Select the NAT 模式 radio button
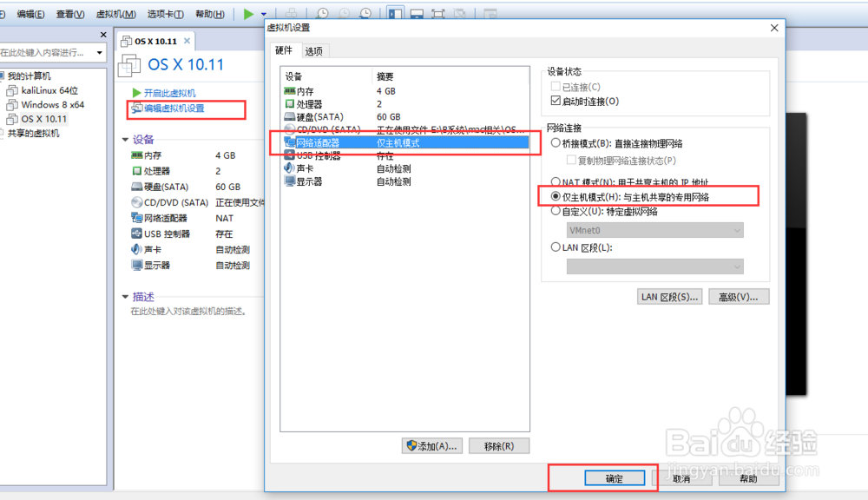The width and height of the screenshot is (868, 500). (556, 181)
